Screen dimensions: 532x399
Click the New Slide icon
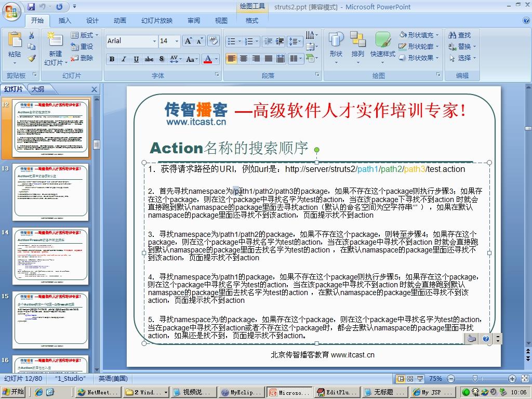point(55,39)
